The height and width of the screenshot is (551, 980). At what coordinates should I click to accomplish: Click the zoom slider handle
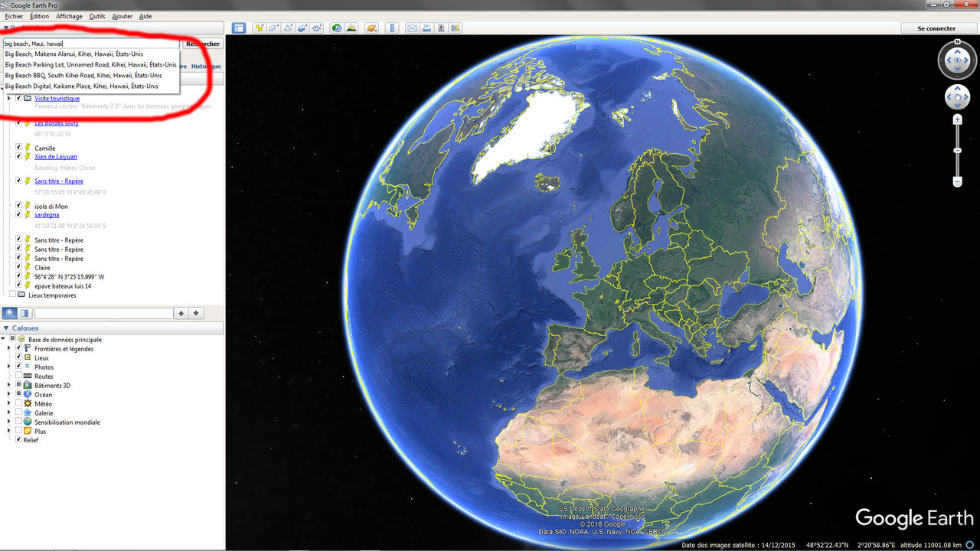click(957, 151)
